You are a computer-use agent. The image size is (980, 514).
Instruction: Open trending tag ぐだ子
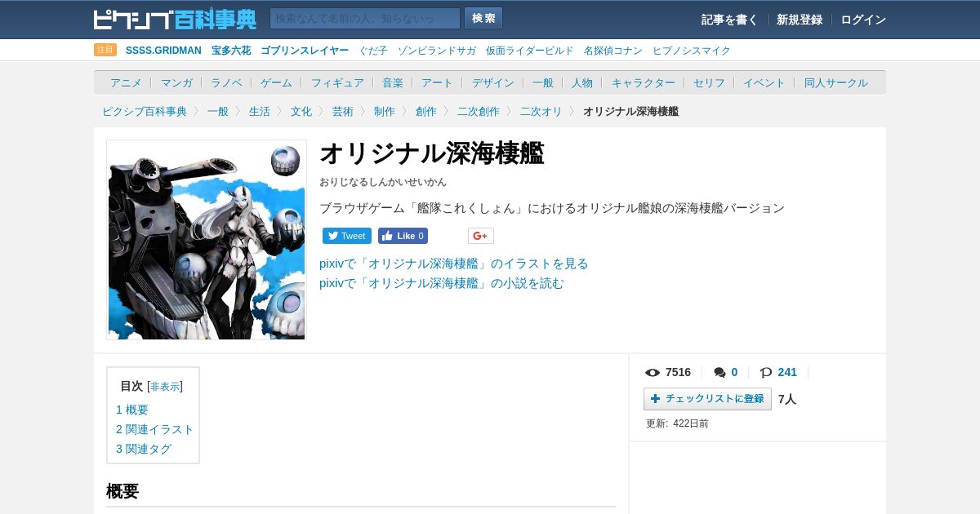click(x=373, y=51)
